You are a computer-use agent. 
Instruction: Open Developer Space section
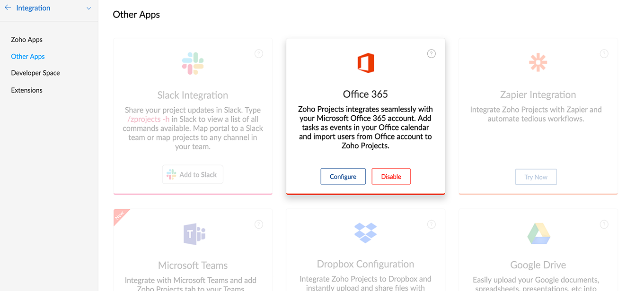point(35,73)
